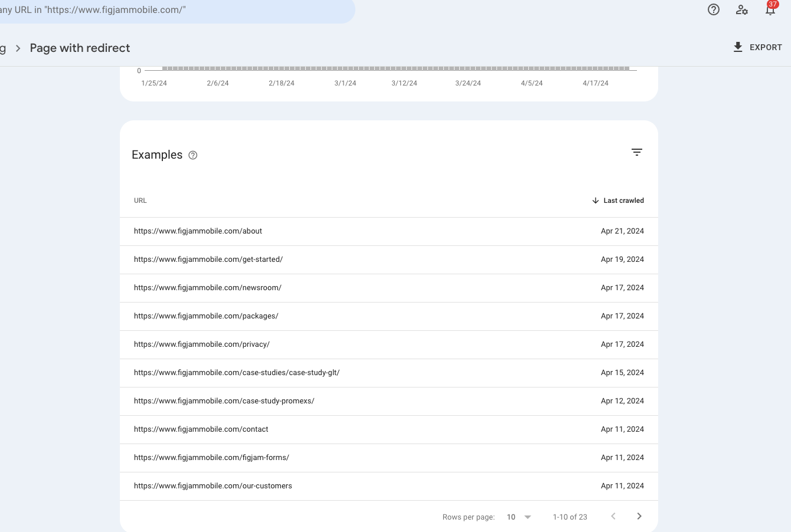Select the /get-started/ URL row
791x532 pixels.
208,260
